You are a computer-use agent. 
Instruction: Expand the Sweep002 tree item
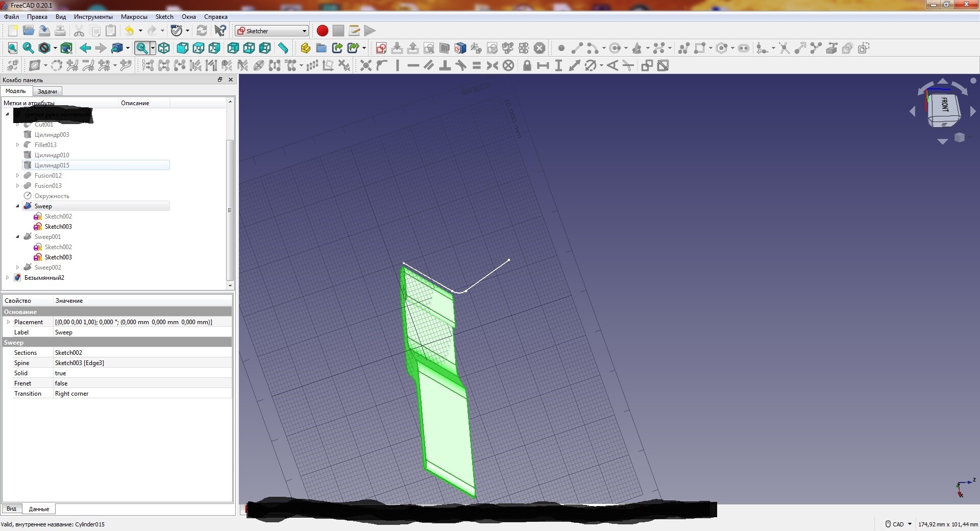point(17,268)
